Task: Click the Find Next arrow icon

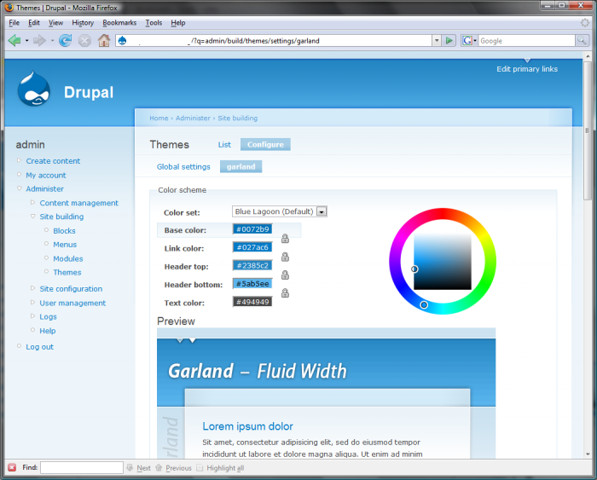Action: tap(130, 467)
